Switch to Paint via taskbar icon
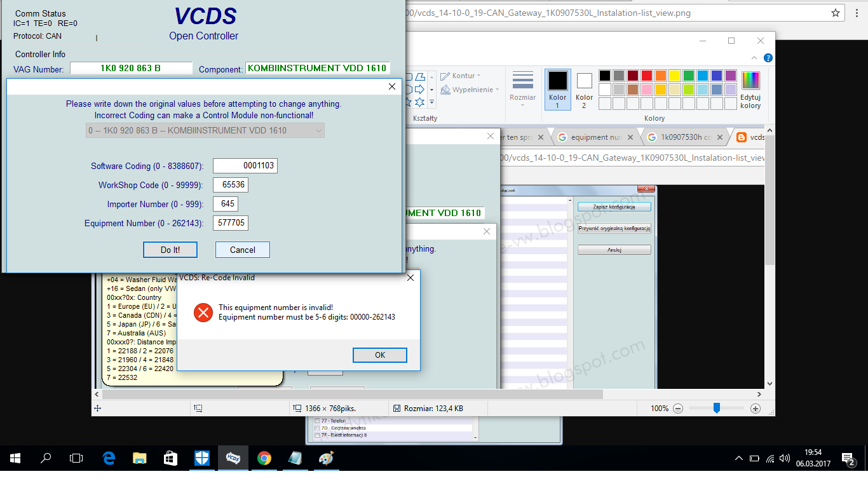Screen dimensions: 868x488 (x=325, y=458)
